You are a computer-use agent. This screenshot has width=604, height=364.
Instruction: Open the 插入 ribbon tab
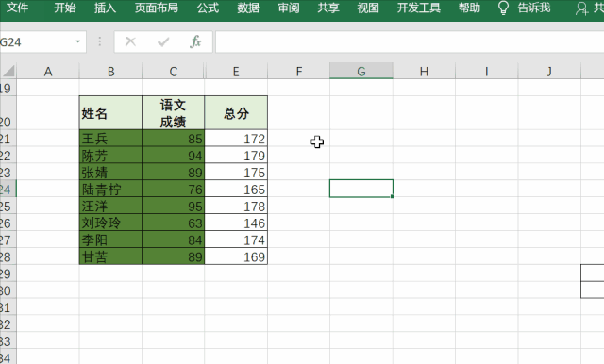coord(105,8)
